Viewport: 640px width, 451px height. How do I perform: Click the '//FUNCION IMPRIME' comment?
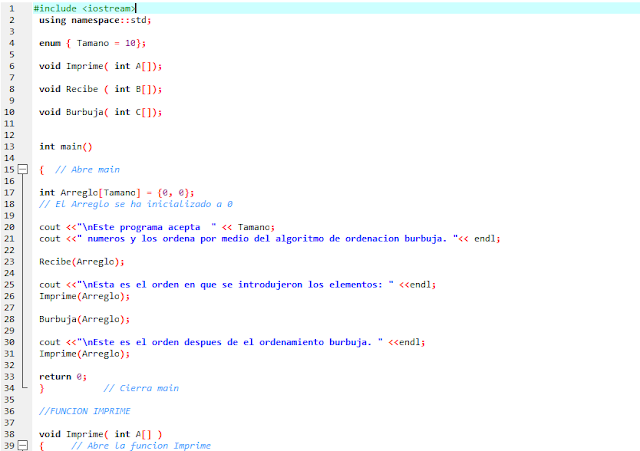click(x=85, y=411)
